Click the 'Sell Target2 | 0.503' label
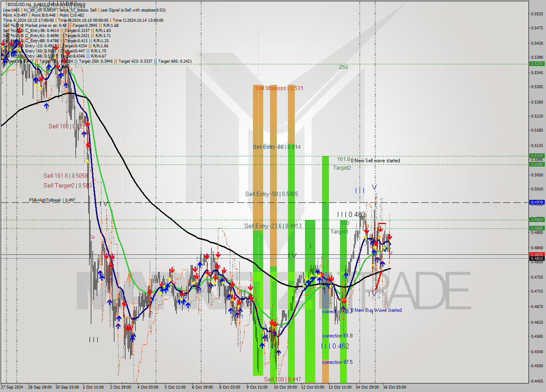The height and width of the screenshot is (392, 546). click(x=67, y=185)
